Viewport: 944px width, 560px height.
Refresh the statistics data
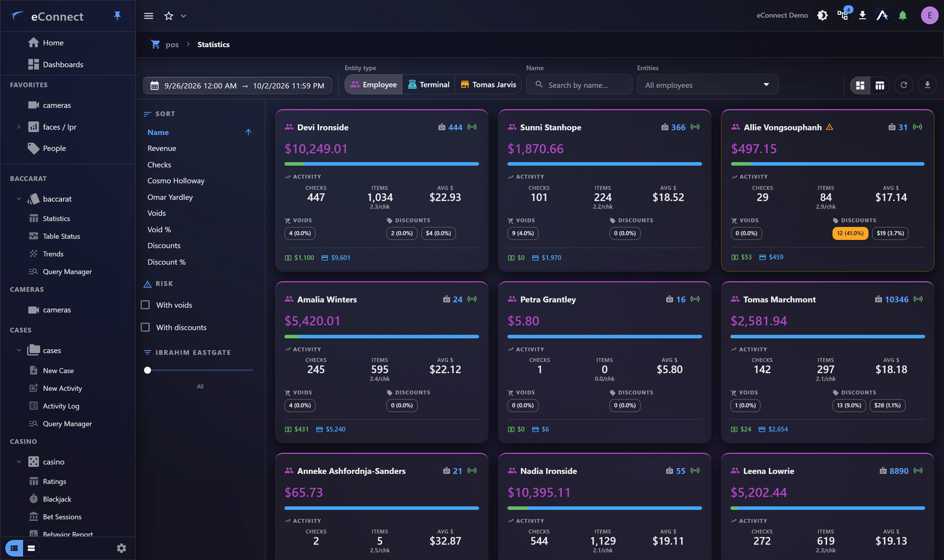(904, 85)
